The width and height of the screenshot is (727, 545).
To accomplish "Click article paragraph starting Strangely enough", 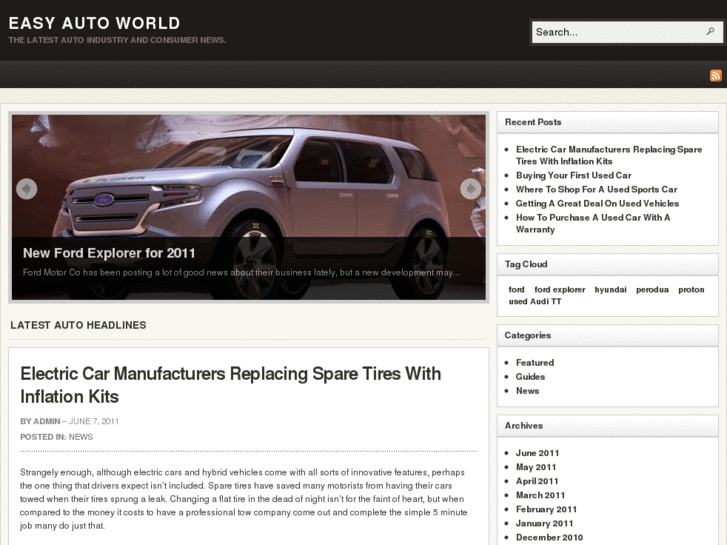I will [243, 499].
